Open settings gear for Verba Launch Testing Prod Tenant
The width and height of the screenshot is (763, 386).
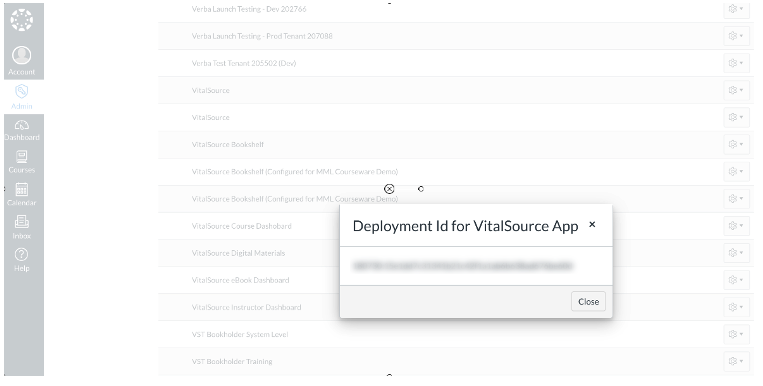[x=736, y=36]
